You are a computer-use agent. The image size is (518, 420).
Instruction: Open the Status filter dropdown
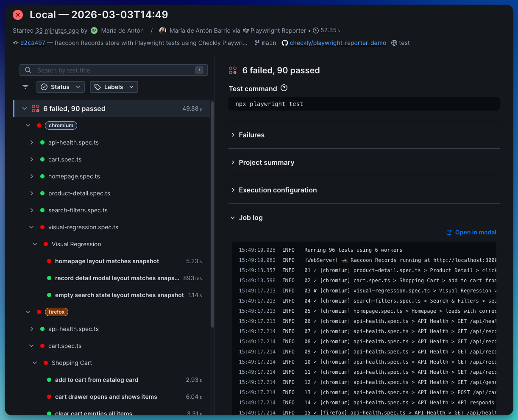point(60,87)
